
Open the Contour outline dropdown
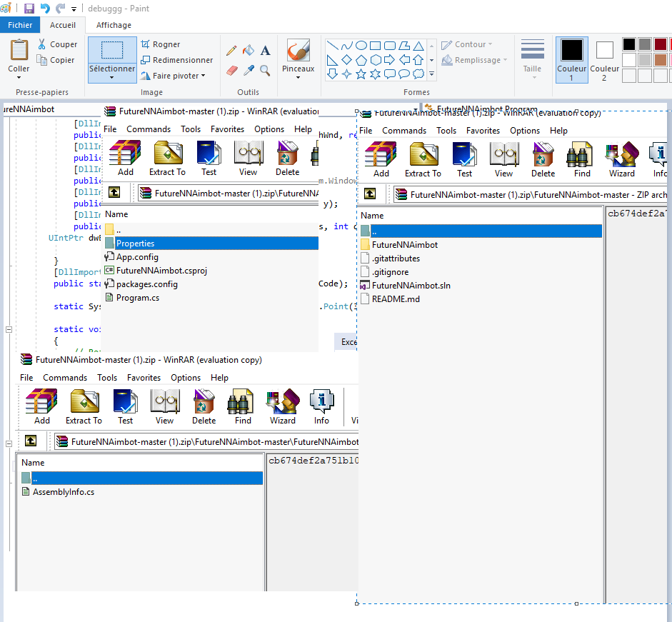coord(467,44)
